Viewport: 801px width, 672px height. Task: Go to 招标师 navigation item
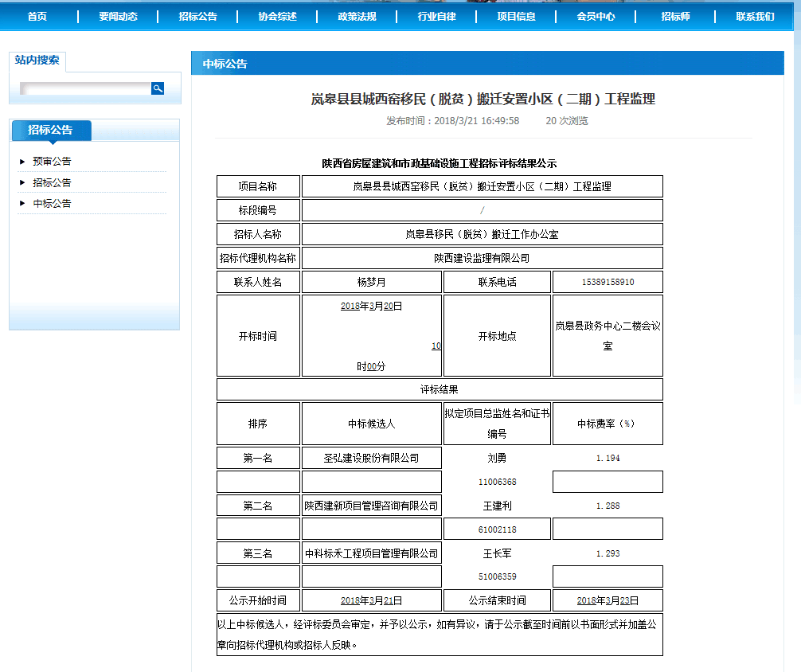tap(675, 16)
